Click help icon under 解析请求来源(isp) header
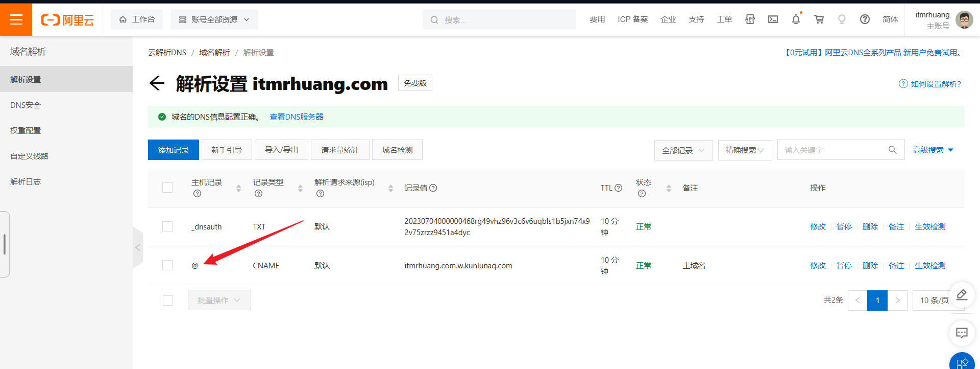The height and width of the screenshot is (369, 980). (320, 194)
